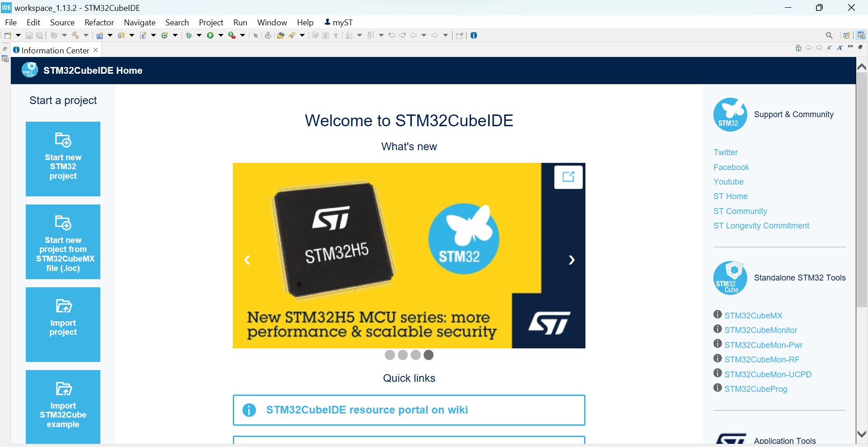Click the Build hammer icon
This screenshot has height=447, width=868.
pos(75,35)
